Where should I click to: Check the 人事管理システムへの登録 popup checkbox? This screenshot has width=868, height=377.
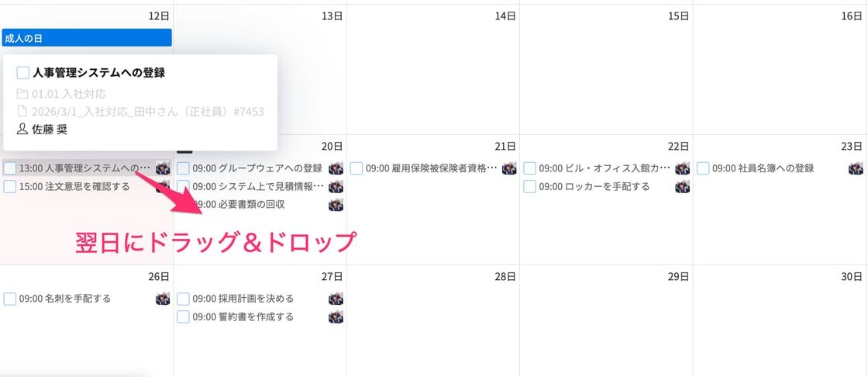pyautogui.click(x=23, y=73)
